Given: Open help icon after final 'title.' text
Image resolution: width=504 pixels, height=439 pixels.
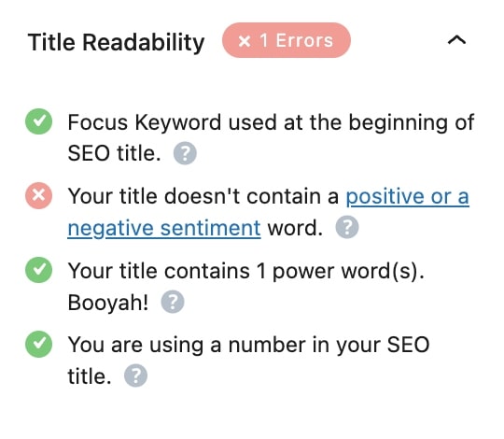Looking at the screenshot, I should point(135,375).
